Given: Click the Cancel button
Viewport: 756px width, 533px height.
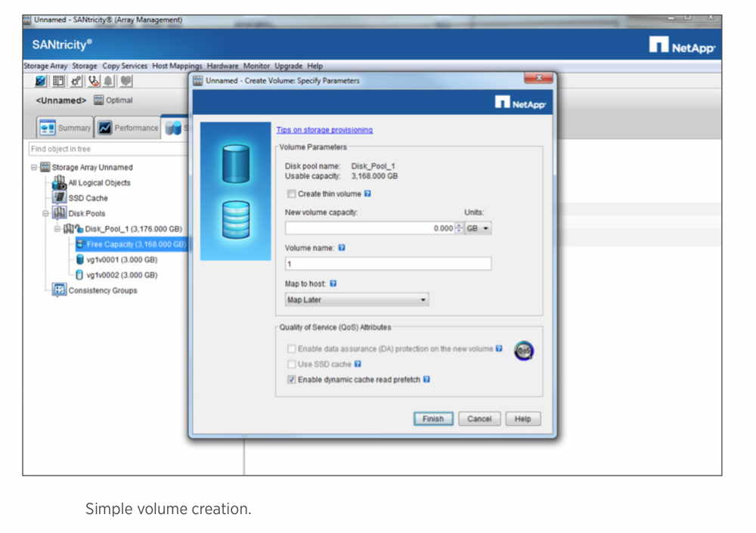Looking at the screenshot, I should pos(479,419).
